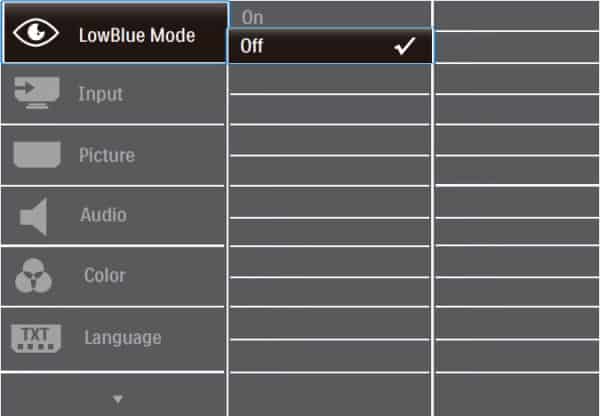Click the empty right-column cell beside On
This screenshot has height=416, width=600.
[516, 16]
